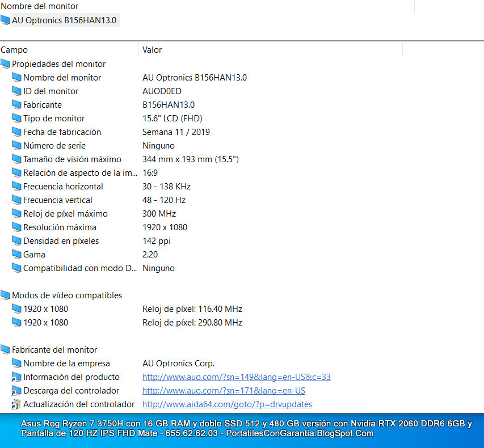
Task: Open the auo.com product information link
Action: pyautogui.click(x=237, y=377)
